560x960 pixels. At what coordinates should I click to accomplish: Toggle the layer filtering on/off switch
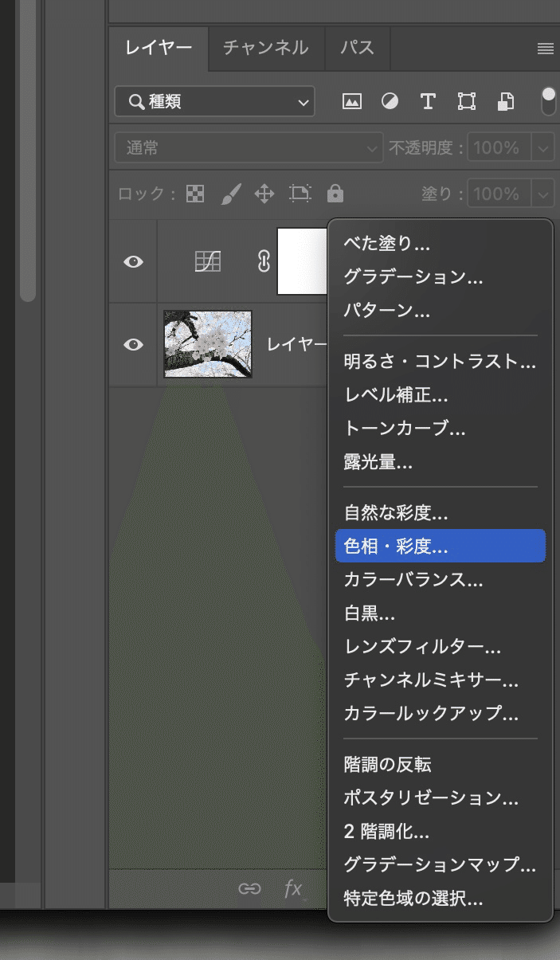tap(549, 101)
